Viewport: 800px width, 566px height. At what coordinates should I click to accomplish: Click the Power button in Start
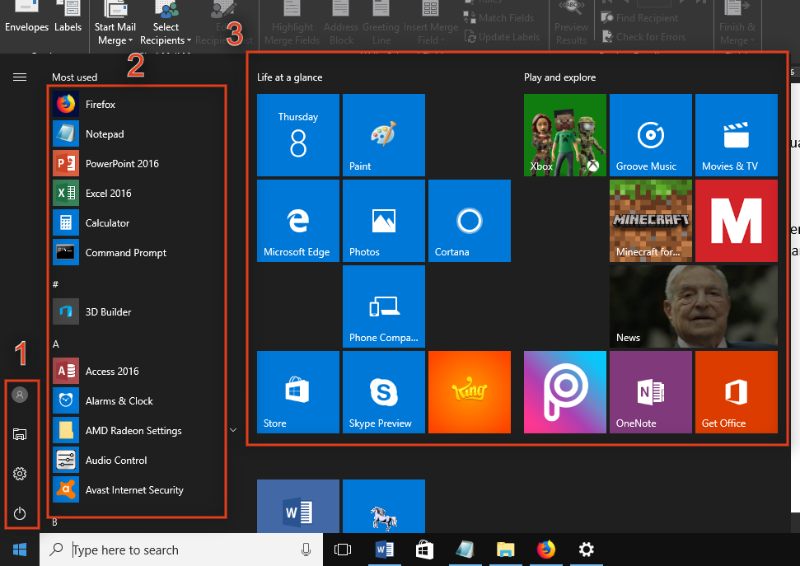pyautogui.click(x=20, y=513)
